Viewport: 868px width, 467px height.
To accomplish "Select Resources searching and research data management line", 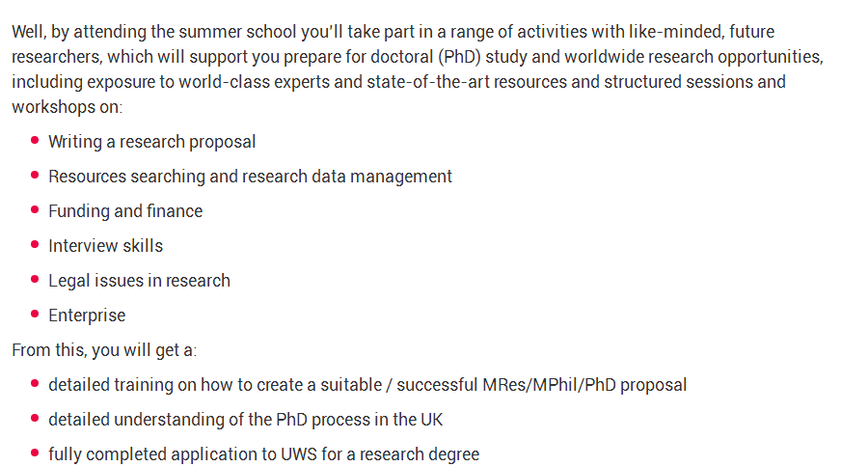I will click(250, 177).
